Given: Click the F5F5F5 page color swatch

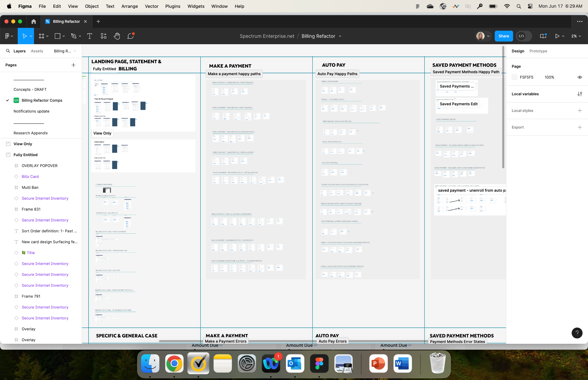Looking at the screenshot, I should click(x=514, y=77).
